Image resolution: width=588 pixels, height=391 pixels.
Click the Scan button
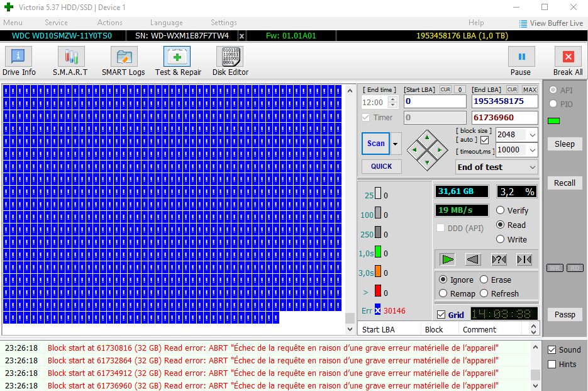(x=375, y=144)
